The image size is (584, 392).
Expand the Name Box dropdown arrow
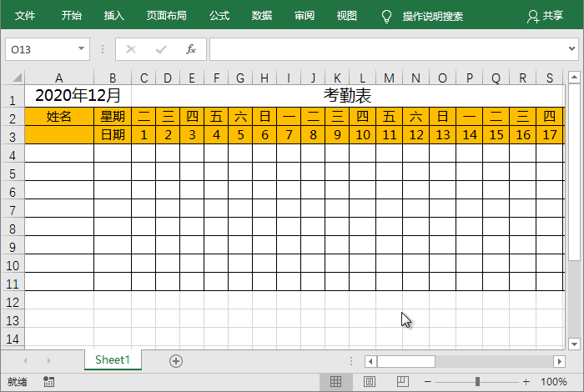[x=81, y=48]
